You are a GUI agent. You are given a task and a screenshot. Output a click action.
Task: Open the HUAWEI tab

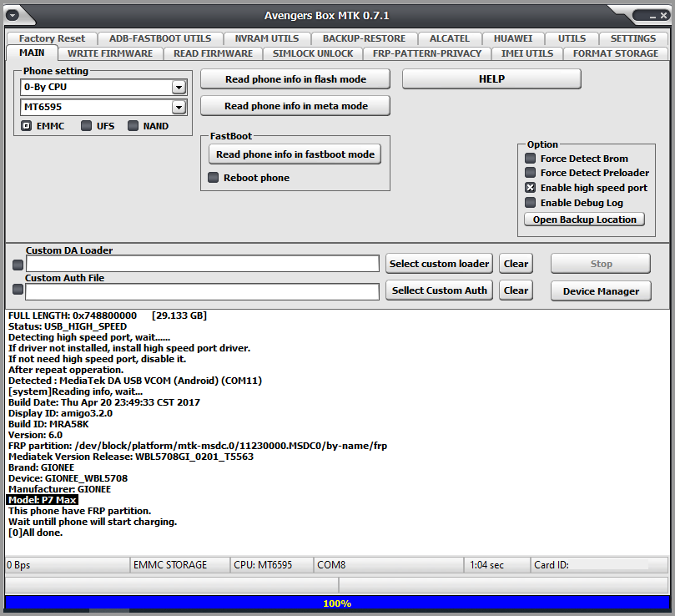(x=513, y=38)
